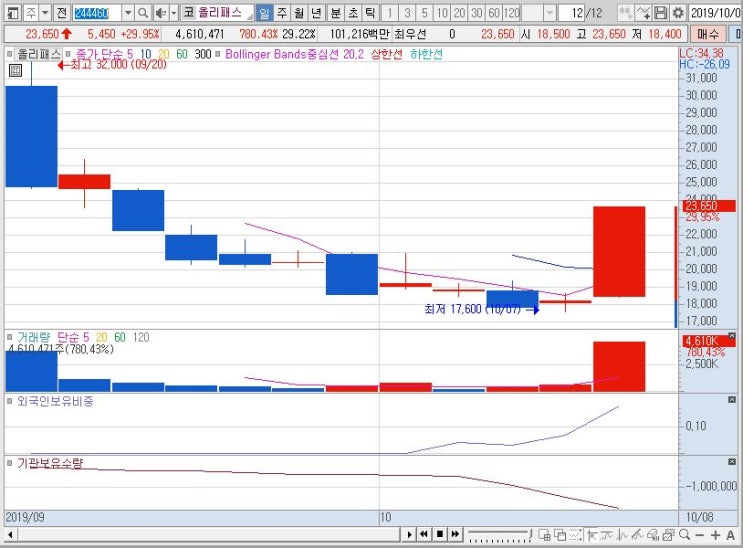
Task: Click the rewind button in bottom bar
Action: pos(424,535)
